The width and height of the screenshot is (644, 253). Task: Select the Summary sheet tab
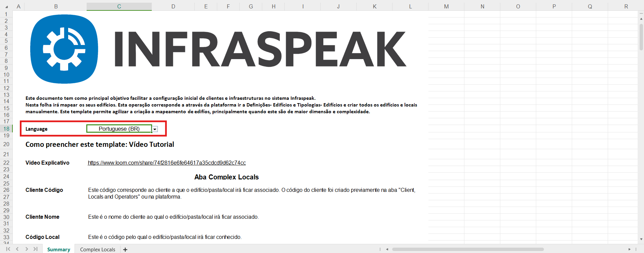(59, 249)
